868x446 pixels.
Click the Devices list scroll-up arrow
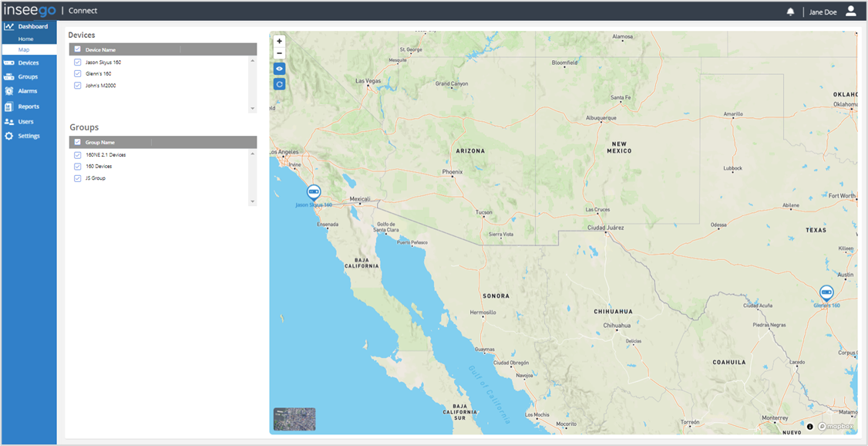(253, 59)
